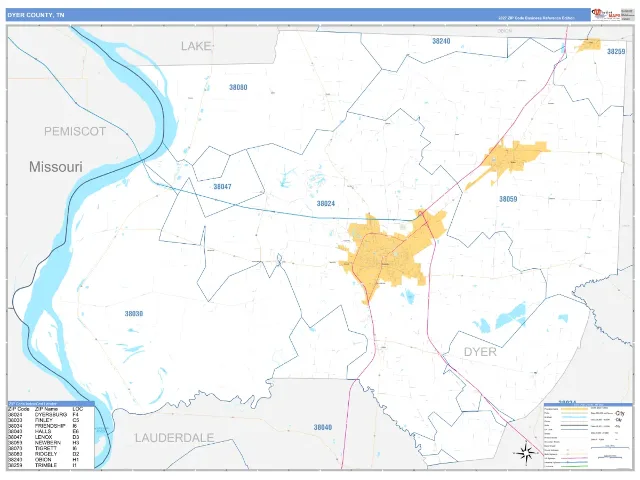This screenshot has height=480, width=640.
Task: Click the largest "City" sample in legend
Action: (x=620, y=413)
